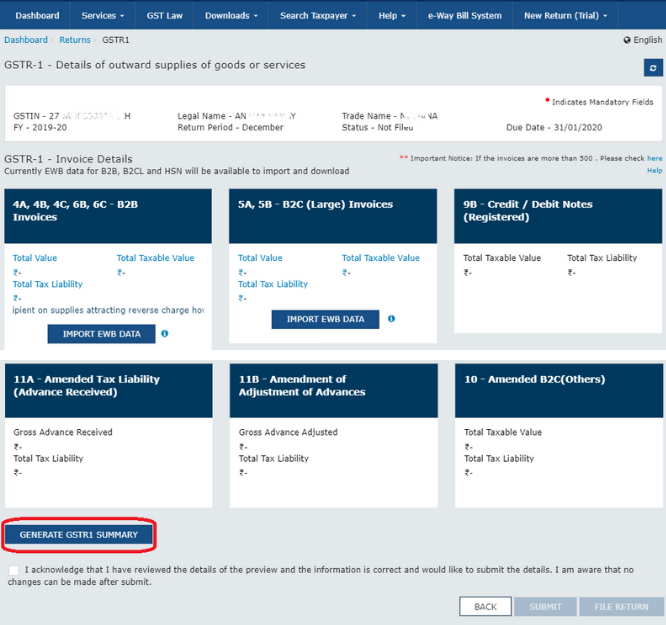Screen dimensions: 666x625
Task: Go to Returns breadcrumb link
Action: tap(75, 40)
